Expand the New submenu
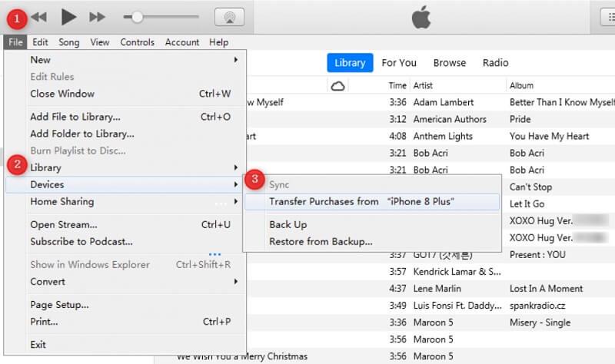Image resolution: width=615 pixels, height=364 pixels. [x=125, y=60]
